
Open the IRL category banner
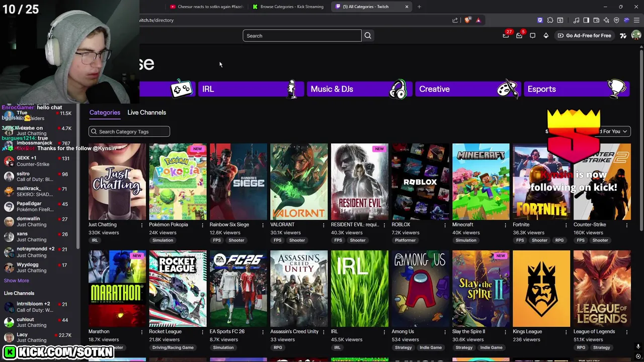(251, 89)
